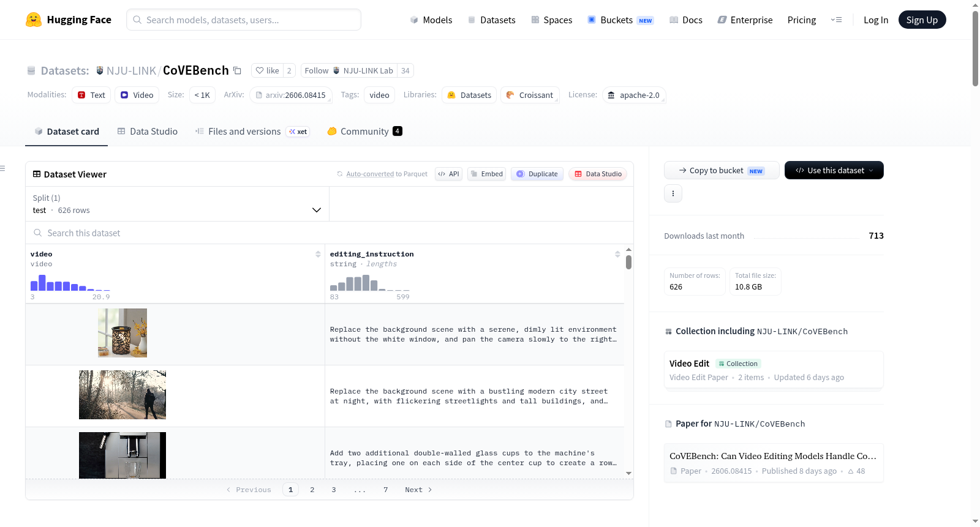980x527 pixels.
Task: Click the Croissant library tag
Action: [530, 95]
